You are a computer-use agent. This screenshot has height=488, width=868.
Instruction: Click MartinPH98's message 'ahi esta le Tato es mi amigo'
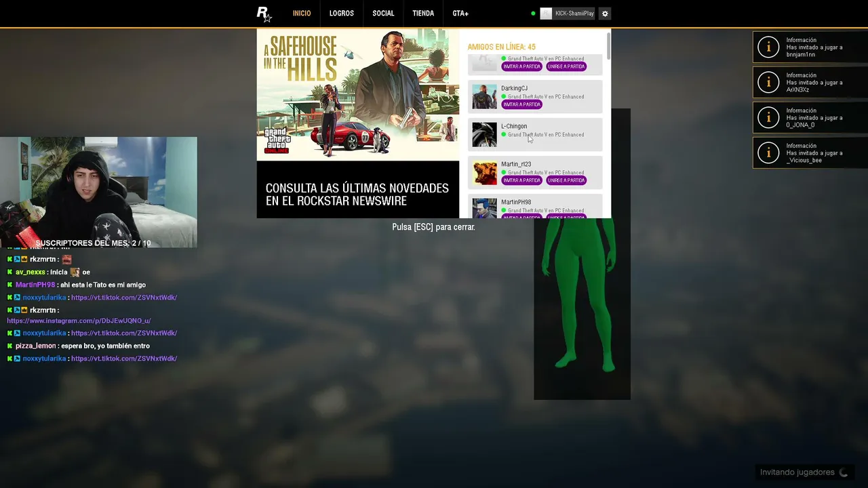pyautogui.click(x=103, y=285)
